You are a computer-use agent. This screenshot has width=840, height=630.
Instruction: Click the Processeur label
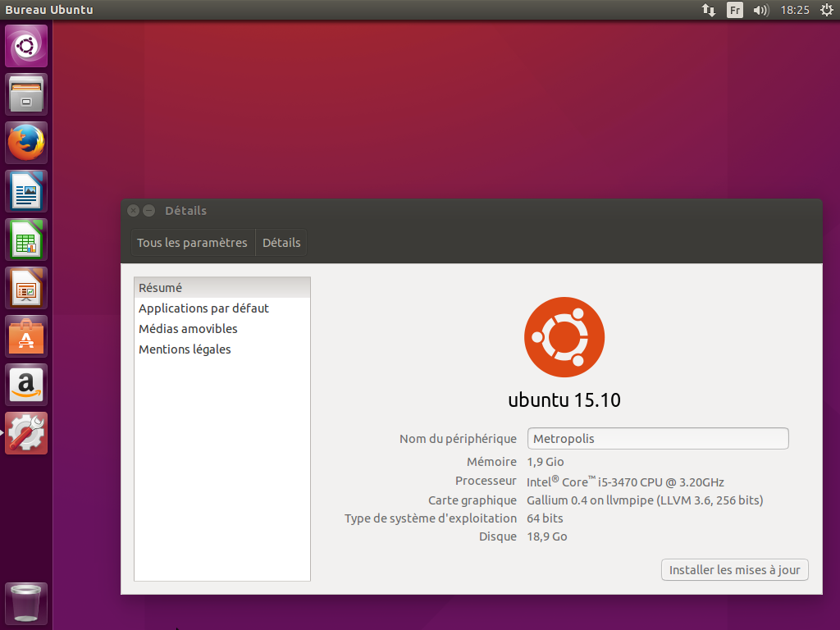pos(486,481)
